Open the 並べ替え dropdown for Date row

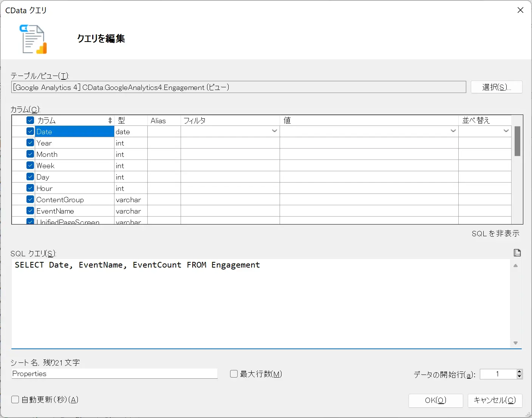coord(506,131)
